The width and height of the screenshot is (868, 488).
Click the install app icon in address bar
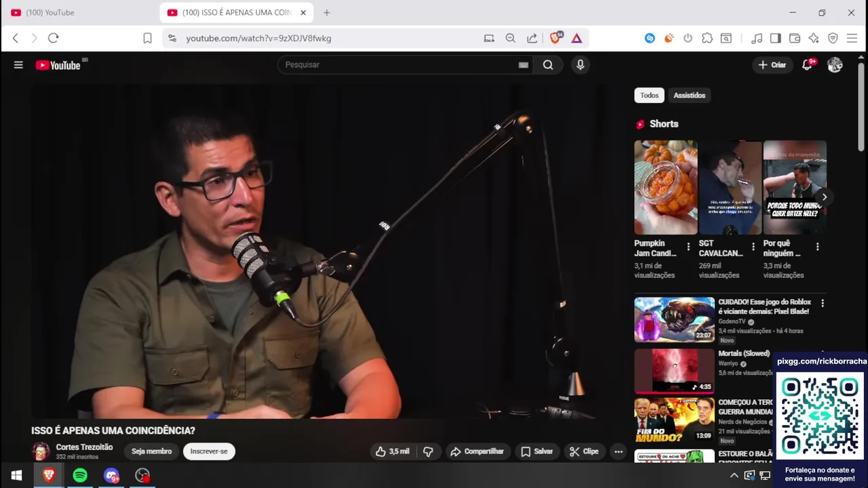pyautogui.click(x=489, y=38)
